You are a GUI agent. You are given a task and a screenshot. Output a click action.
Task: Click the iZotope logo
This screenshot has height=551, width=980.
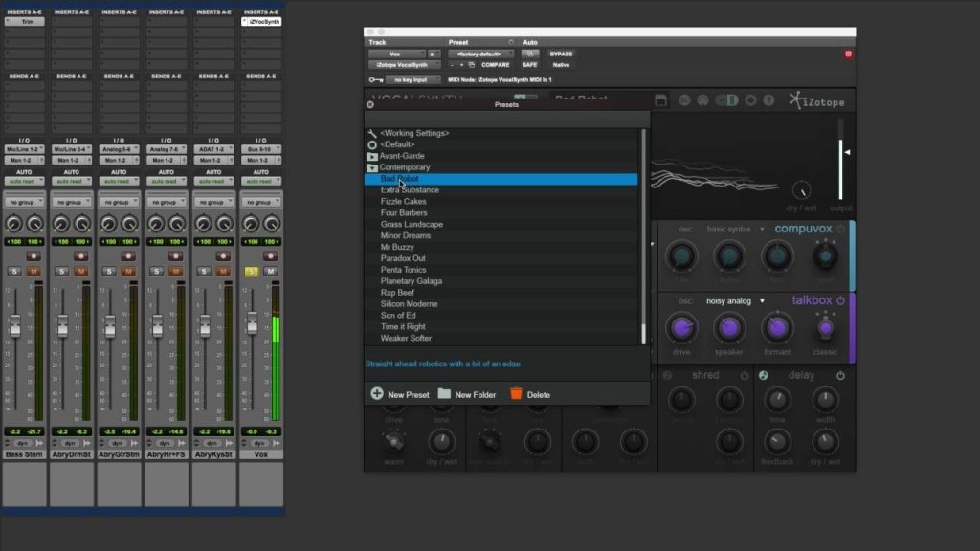[x=817, y=100]
